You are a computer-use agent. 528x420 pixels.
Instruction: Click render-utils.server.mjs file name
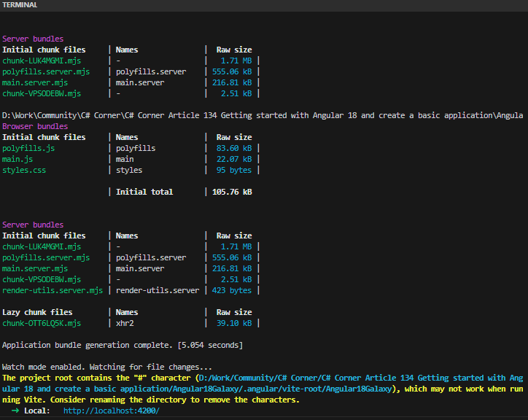coord(53,290)
